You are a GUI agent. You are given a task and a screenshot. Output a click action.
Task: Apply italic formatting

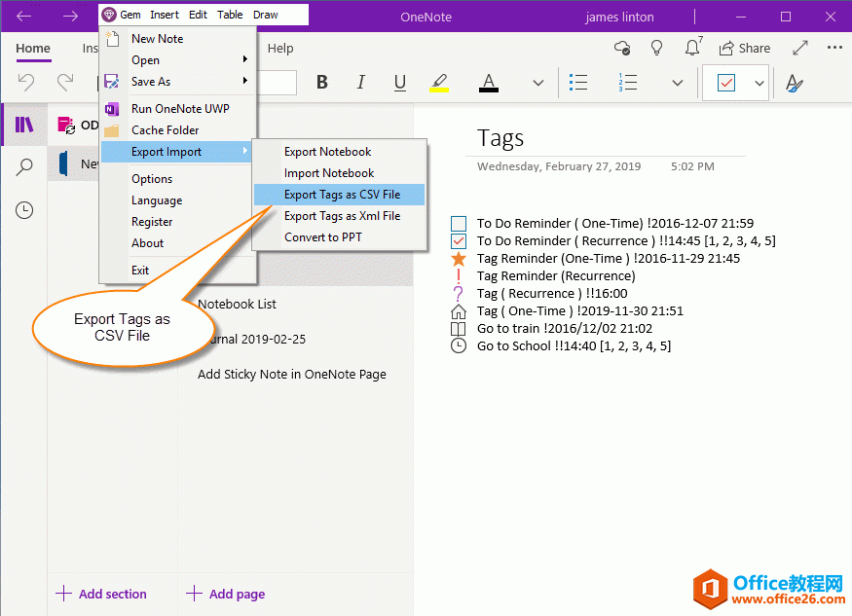361,83
